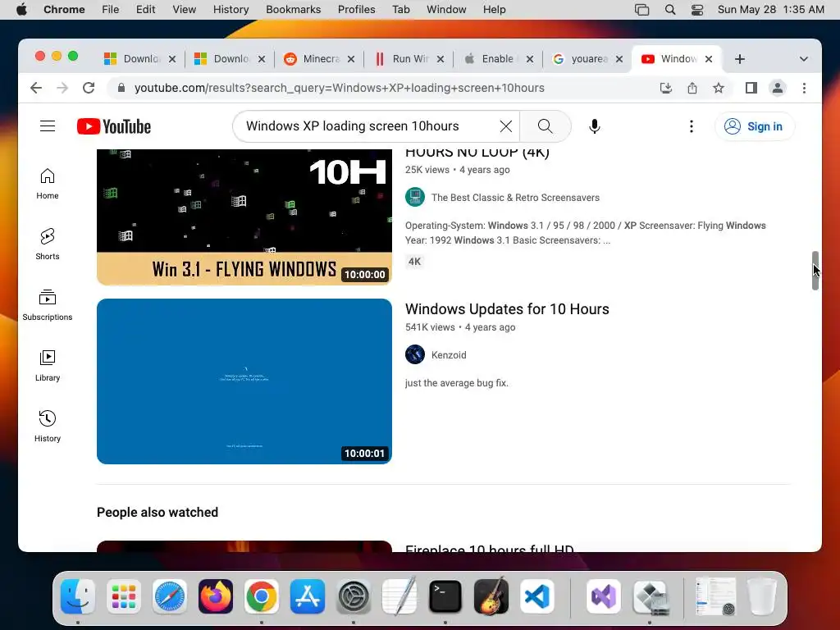Close the active YouTube tab
Image resolution: width=840 pixels, height=630 pixels.
pos(708,59)
